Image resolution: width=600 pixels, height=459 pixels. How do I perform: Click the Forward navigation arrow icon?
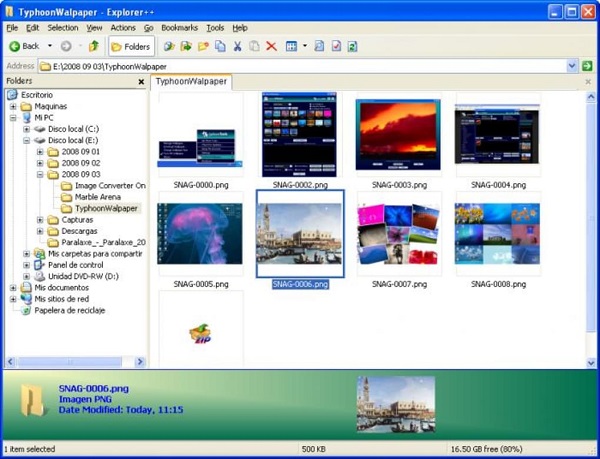(65, 46)
